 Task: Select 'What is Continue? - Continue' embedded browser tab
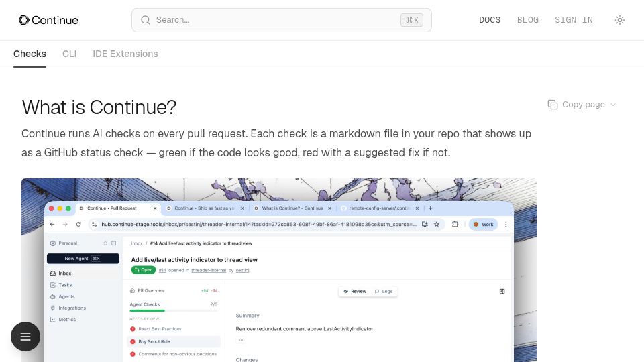292,208
